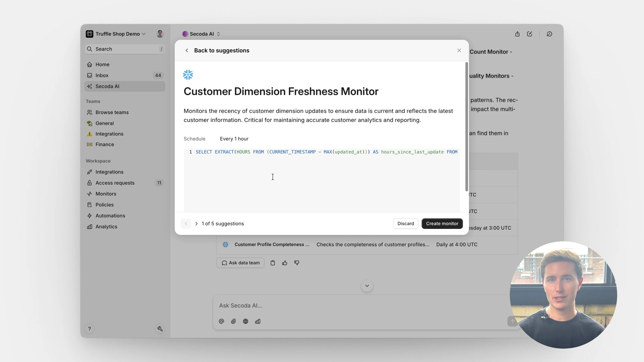Click the globe web search icon
The height and width of the screenshot is (362, 644).
(x=245, y=321)
